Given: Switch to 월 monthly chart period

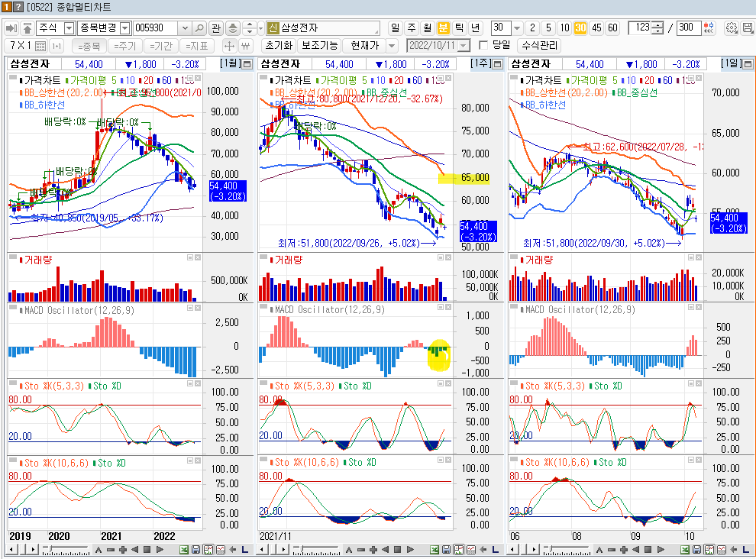Looking at the screenshot, I should pyautogui.click(x=427, y=28).
